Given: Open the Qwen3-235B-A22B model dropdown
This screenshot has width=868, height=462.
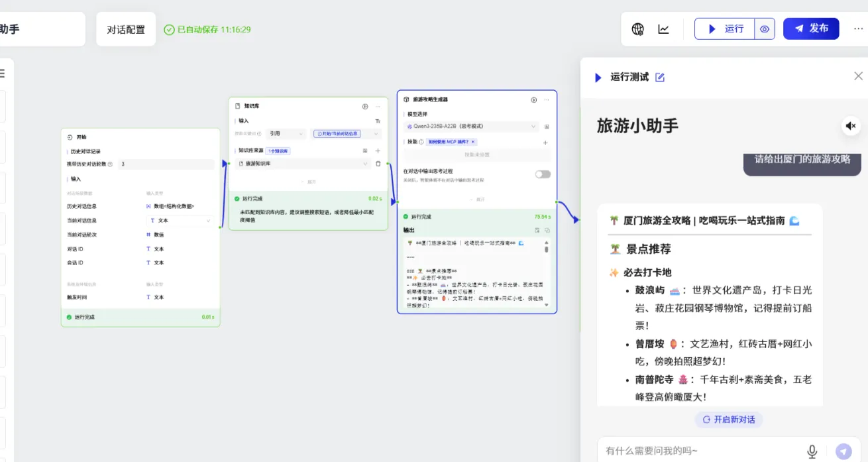Looking at the screenshot, I should point(472,126).
